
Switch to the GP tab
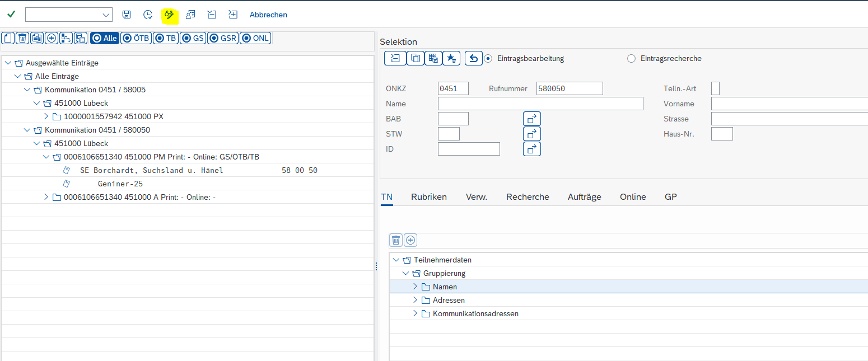(x=671, y=196)
